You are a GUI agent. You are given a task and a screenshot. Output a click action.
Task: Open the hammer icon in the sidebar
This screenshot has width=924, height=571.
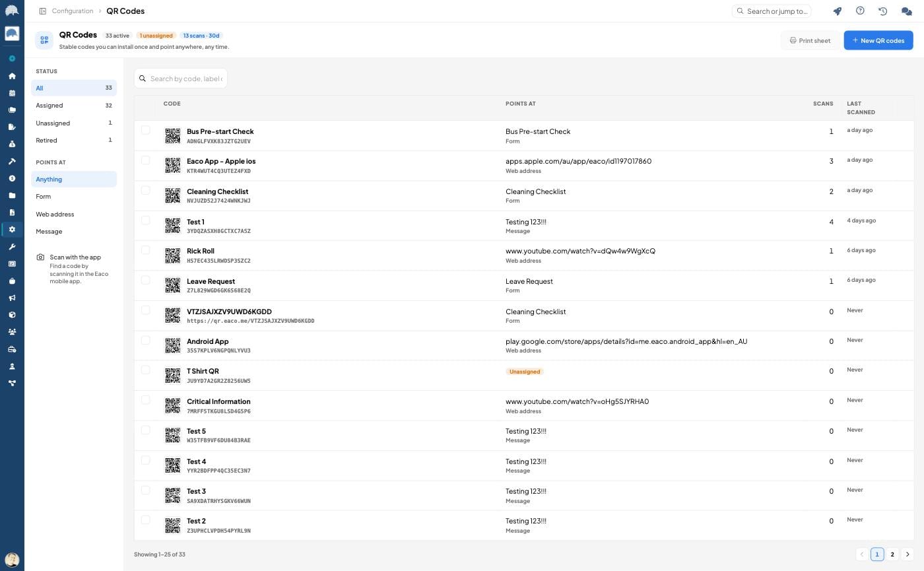[x=12, y=161]
